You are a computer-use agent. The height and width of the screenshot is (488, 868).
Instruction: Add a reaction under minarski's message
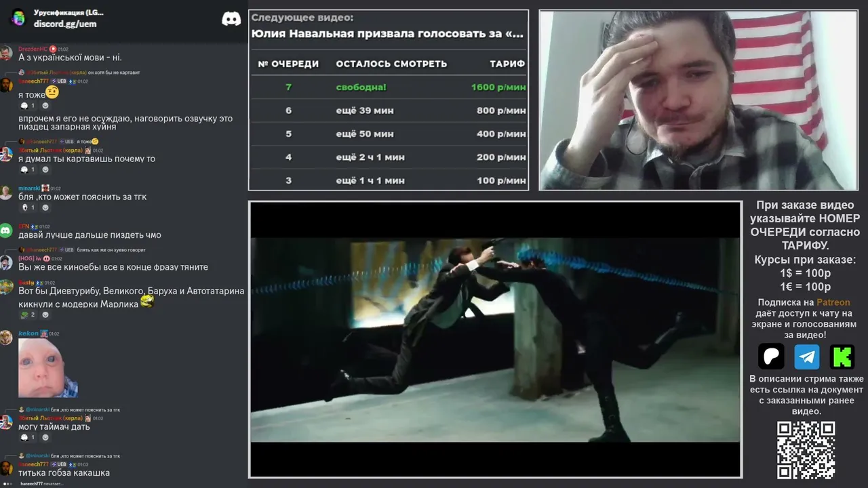pos(45,207)
